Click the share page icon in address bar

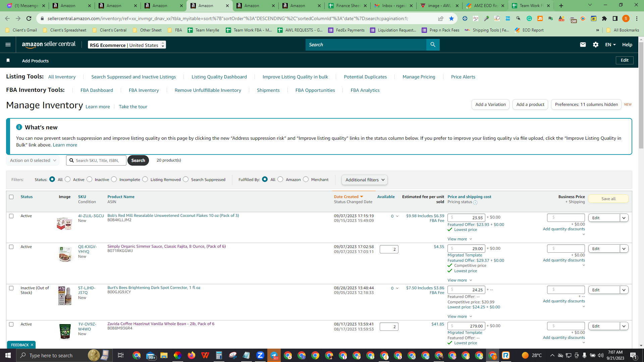tap(441, 18)
